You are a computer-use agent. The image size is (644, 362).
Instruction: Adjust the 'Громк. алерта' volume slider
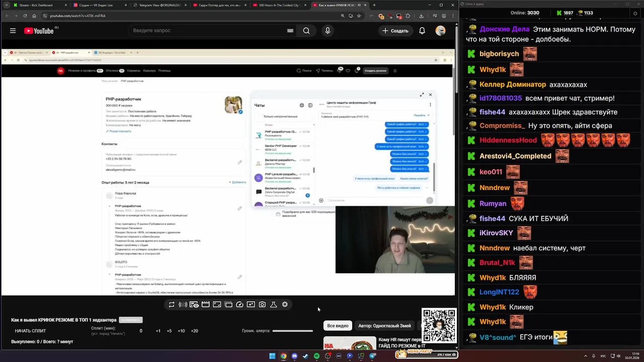(x=292, y=331)
